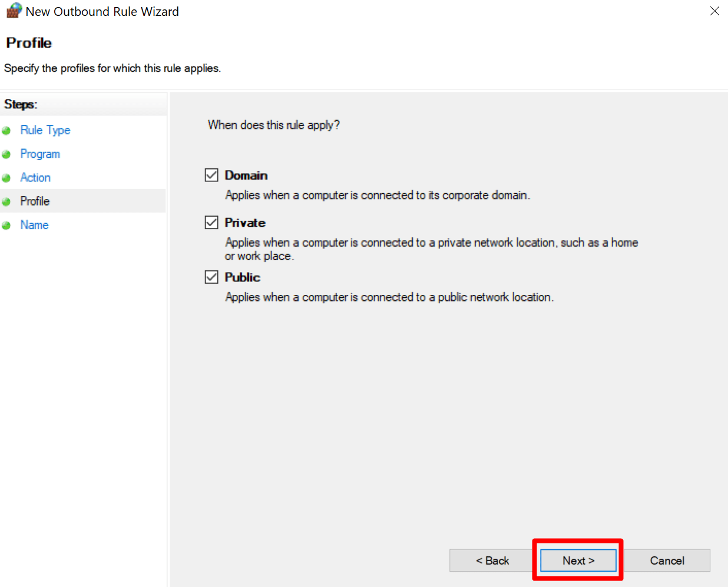Image resolution: width=728 pixels, height=587 pixels.
Task: Click the green bullet beside Name
Action: click(6, 225)
